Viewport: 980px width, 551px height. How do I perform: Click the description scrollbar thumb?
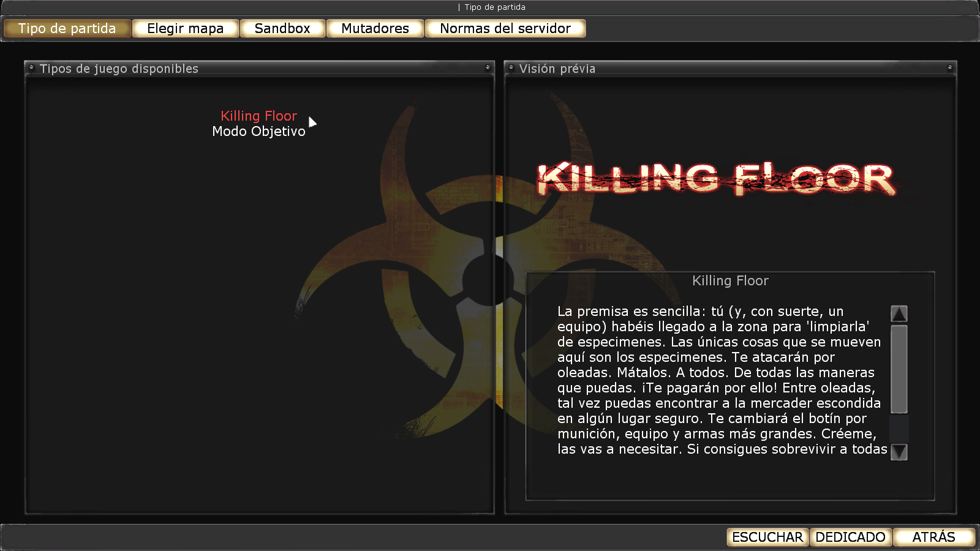[x=899, y=369]
